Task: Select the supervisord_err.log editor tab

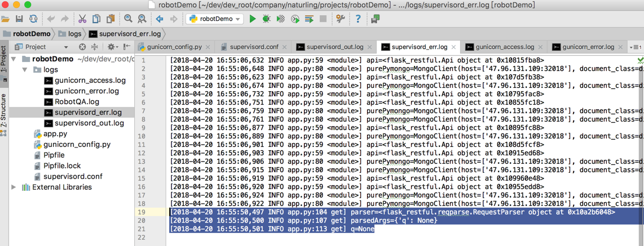Action: pyautogui.click(x=418, y=47)
